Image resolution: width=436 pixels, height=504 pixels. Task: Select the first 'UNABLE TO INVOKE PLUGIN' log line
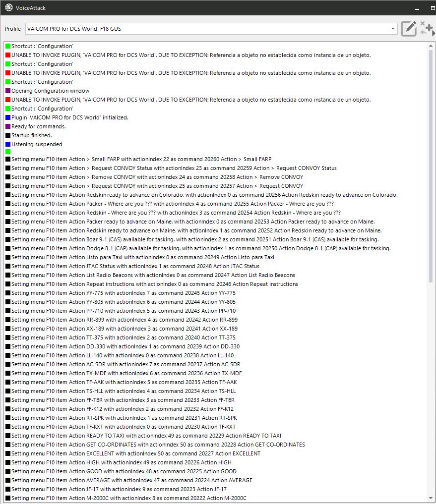click(x=188, y=55)
